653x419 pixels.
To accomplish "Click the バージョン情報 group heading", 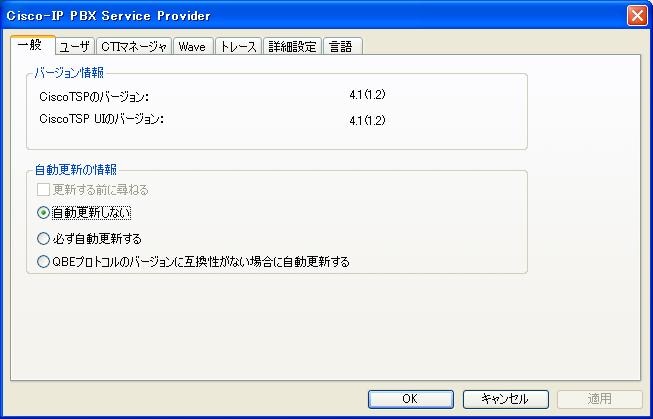I will (69, 73).
